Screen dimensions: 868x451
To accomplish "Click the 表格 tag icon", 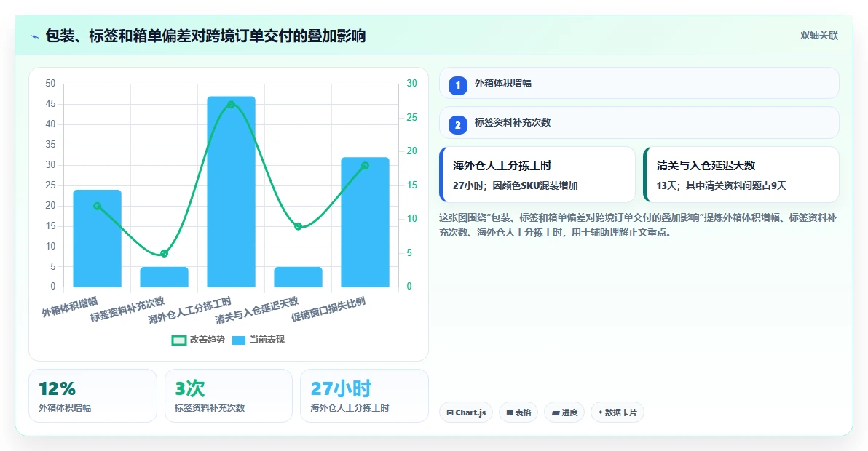I will coord(510,413).
